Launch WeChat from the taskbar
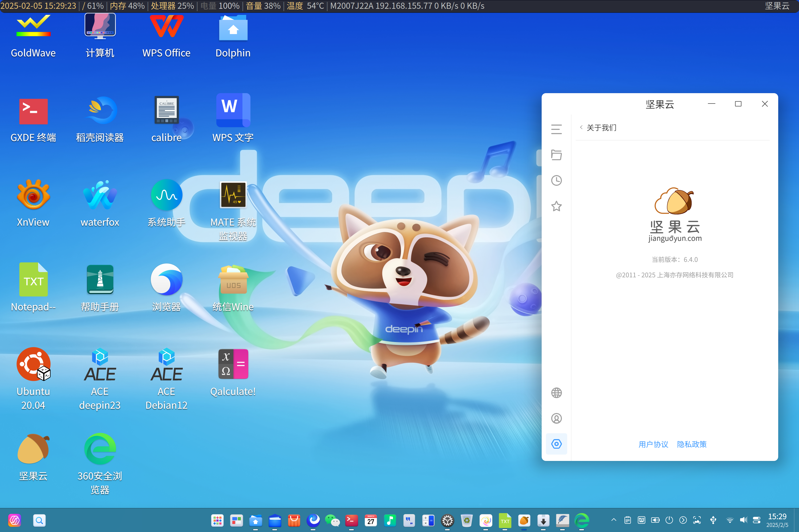Image resolution: width=799 pixels, height=532 pixels. tap(332, 520)
